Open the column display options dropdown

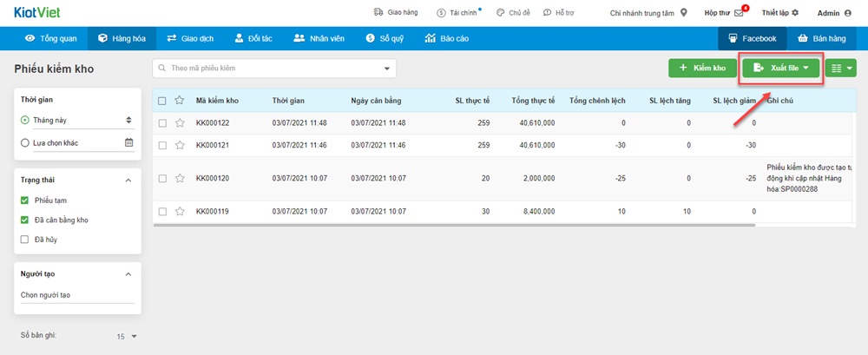839,68
